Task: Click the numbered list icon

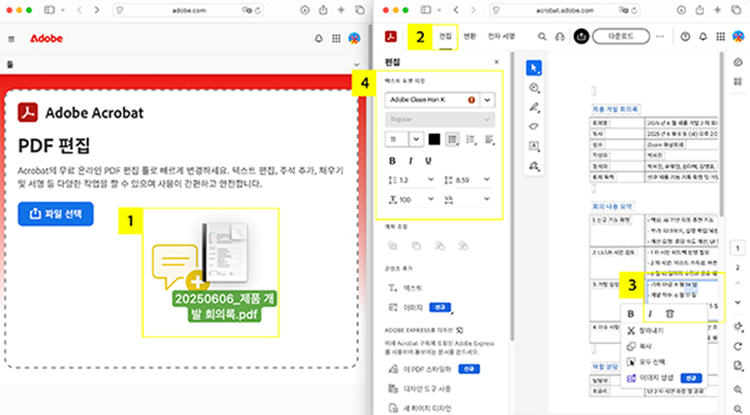Action: pyautogui.click(x=471, y=139)
